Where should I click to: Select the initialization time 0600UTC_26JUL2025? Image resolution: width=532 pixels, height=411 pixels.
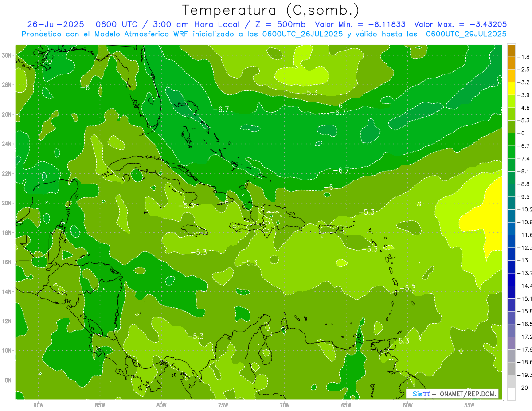coord(302,34)
